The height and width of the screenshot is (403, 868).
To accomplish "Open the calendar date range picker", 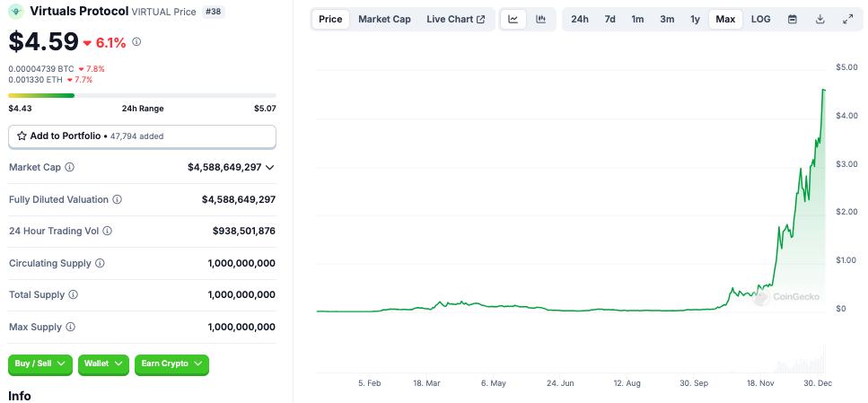I will pos(792,19).
